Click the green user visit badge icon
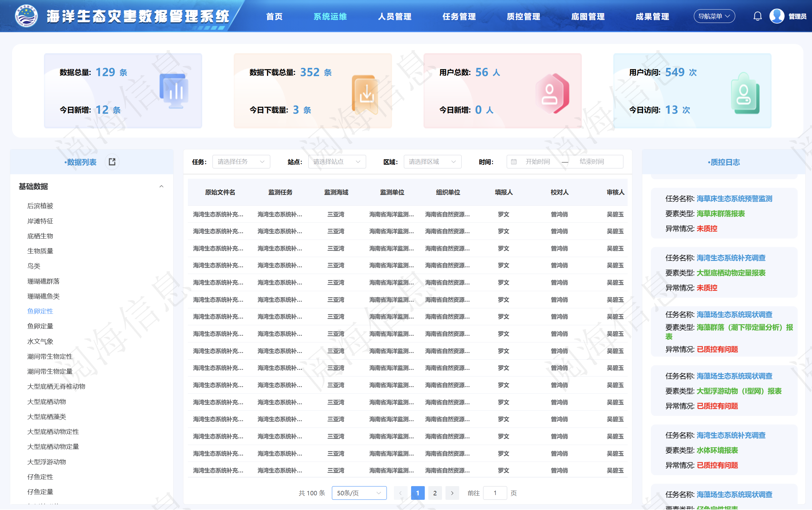 745,94
